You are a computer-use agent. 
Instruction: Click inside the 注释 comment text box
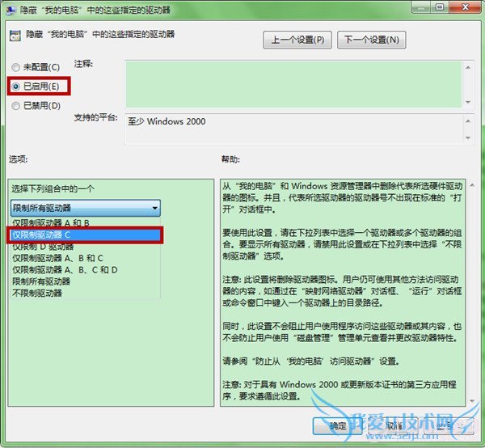[293, 84]
